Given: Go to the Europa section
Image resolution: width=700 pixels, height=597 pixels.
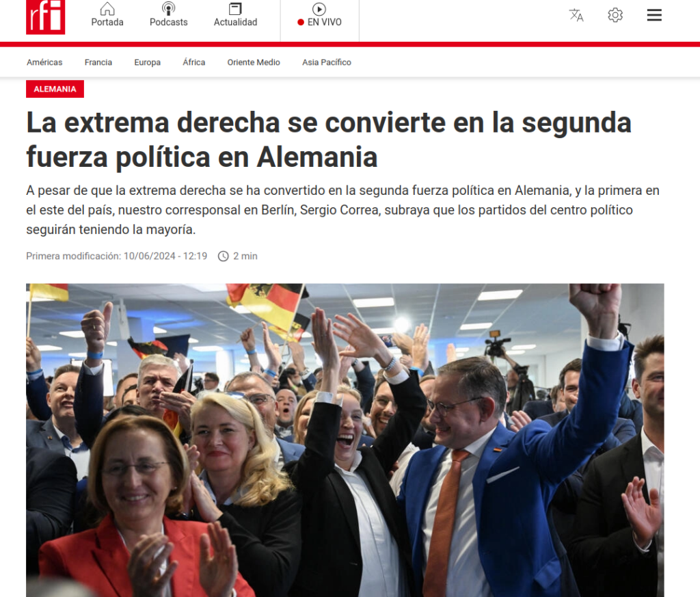Looking at the screenshot, I should 148,62.
